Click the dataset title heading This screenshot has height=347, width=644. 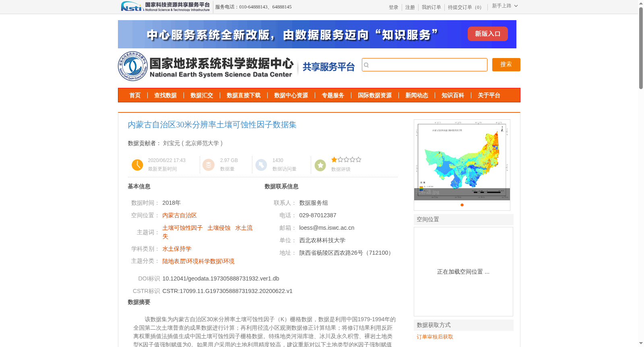pyautogui.click(x=212, y=125)
